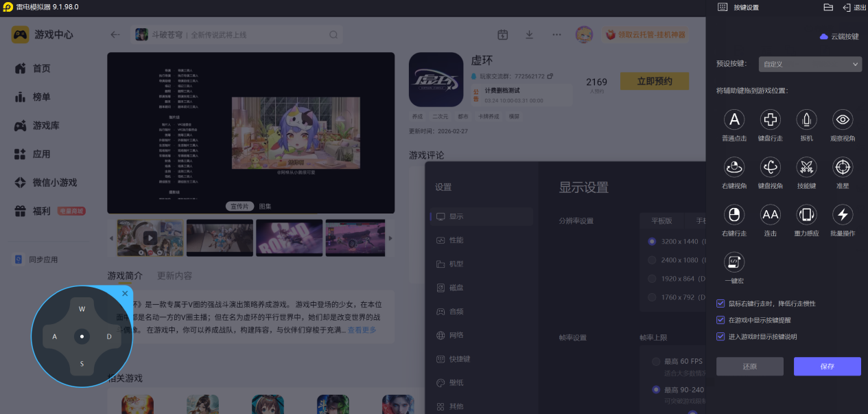Open 福利 benefits in sidebar
The image size is (868, 414).
click(49, 211)
